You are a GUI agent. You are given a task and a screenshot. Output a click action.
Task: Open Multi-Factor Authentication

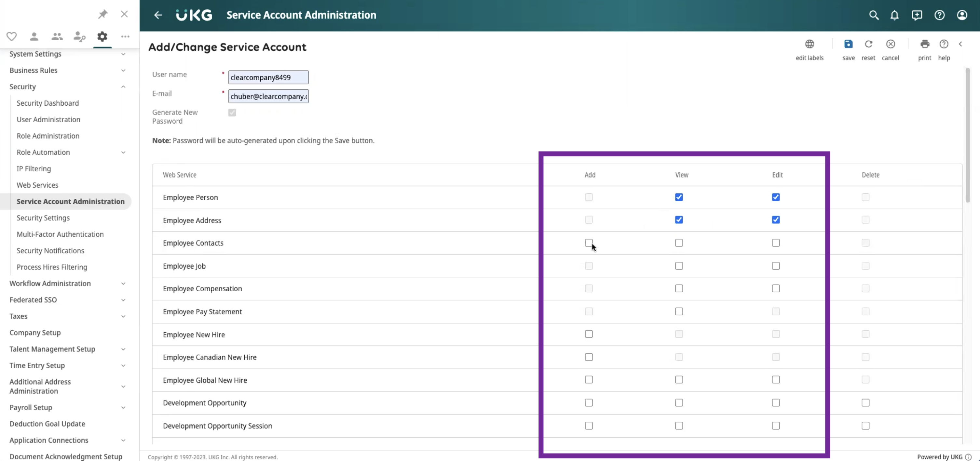pyautogui.click(x=60, y=234)
